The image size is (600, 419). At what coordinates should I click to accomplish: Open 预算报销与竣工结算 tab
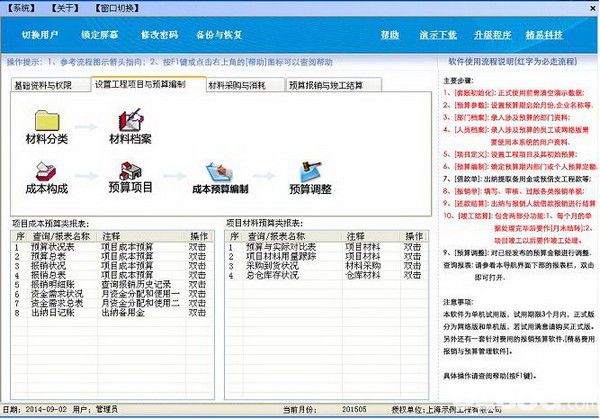point(333,85)
